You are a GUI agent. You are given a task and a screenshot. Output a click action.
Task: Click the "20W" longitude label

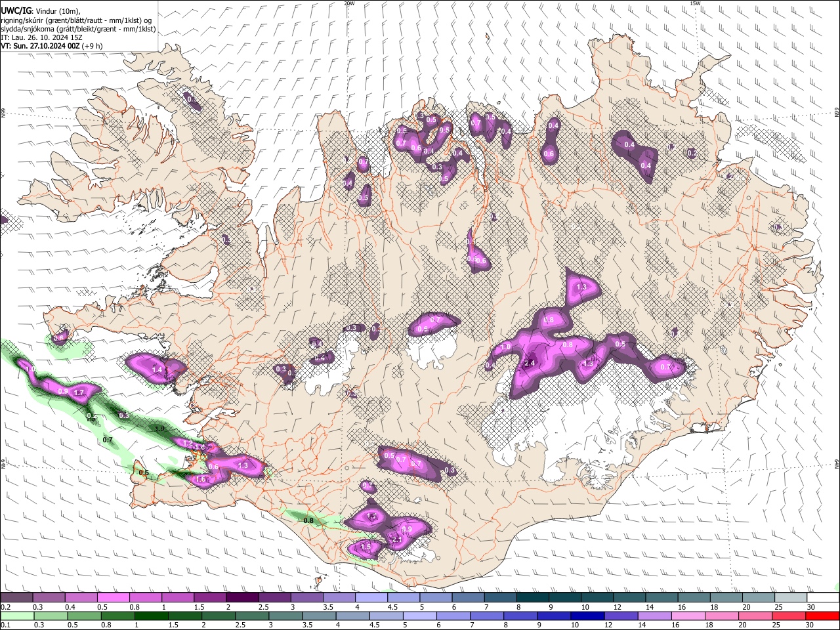coord(349,3)
